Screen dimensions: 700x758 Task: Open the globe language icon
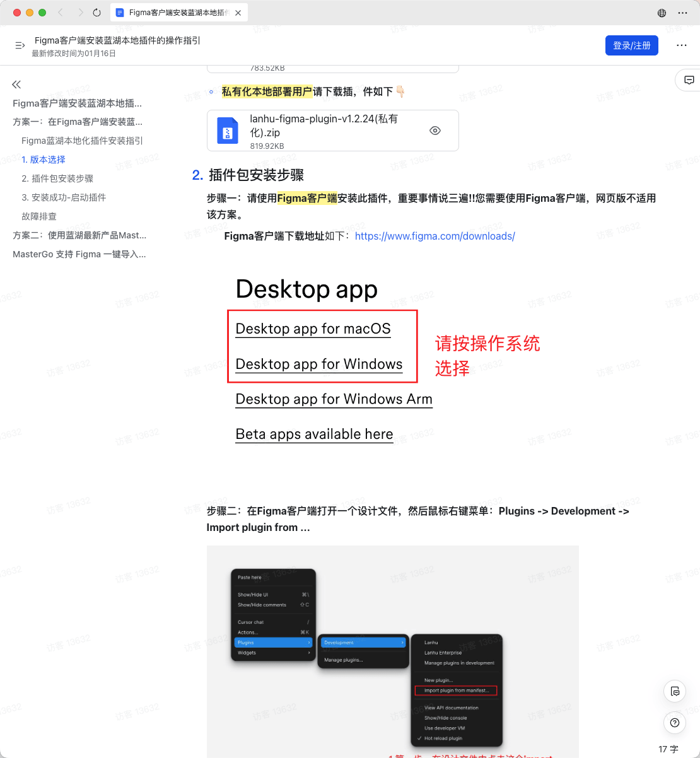click(x=662, y=13)
